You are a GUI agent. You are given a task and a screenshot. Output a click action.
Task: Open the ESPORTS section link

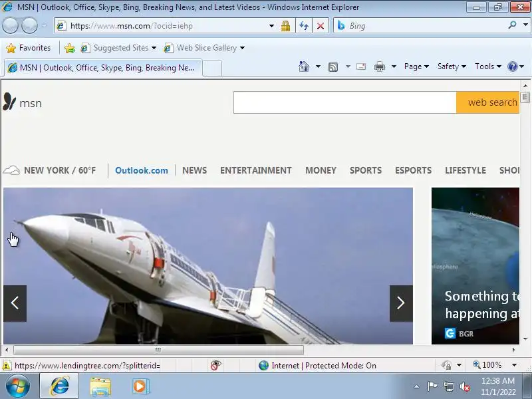(413, 170)
